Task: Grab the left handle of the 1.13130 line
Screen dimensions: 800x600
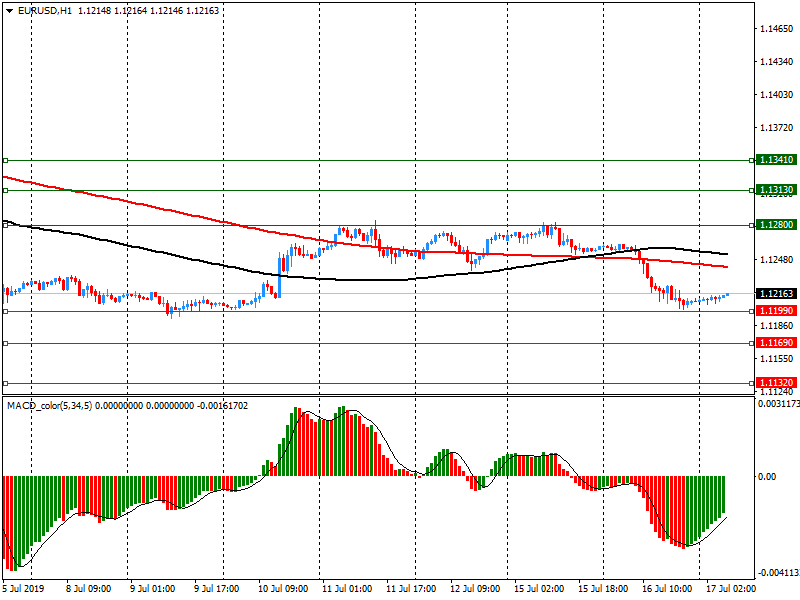Action: [x=6, y=191]
